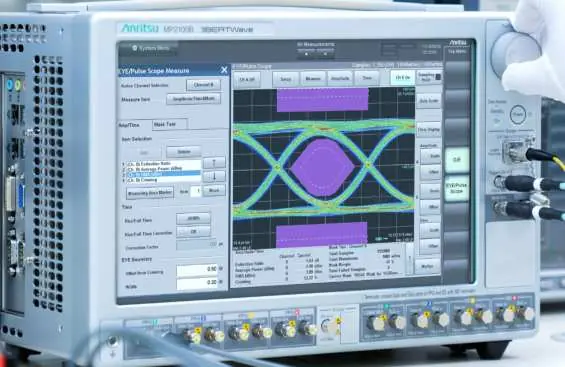Click the Auto Scale button
Screen dimensions: 565x367
(429, 101)
